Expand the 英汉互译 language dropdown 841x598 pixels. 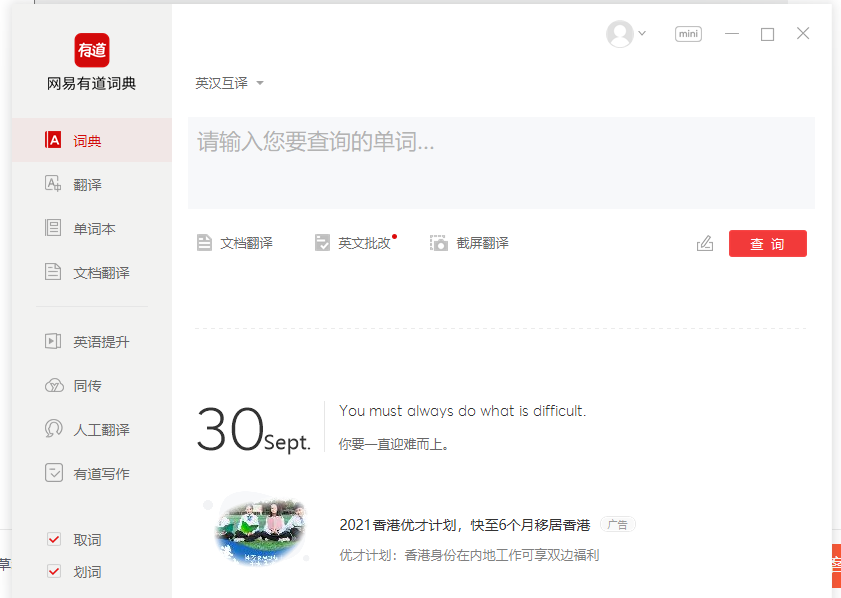click(x=230, y=83)
